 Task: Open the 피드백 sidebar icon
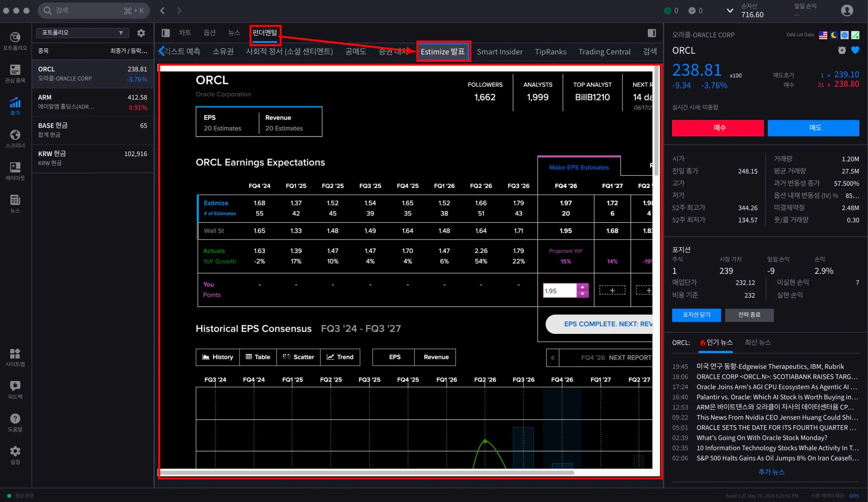point(15,389)
